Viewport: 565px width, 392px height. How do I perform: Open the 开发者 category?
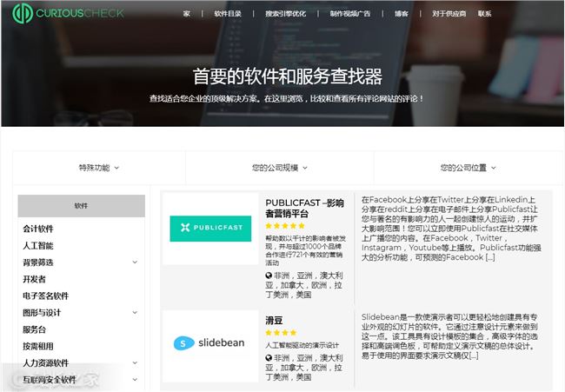pyautogui.click(x=34, y=279)
